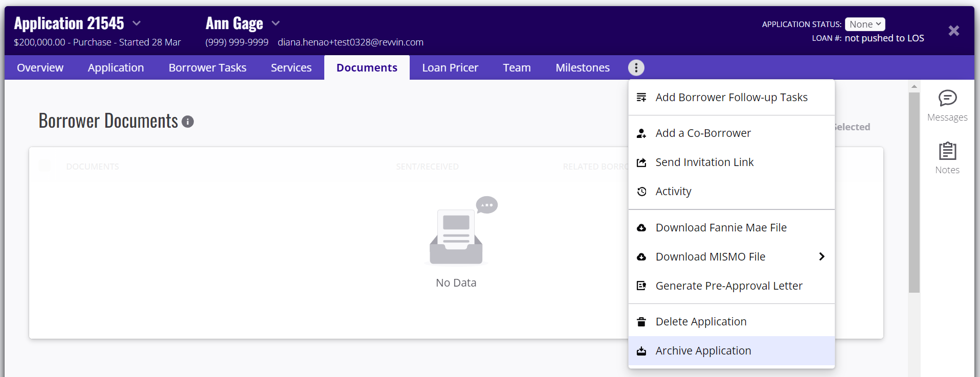Select Archive Application from the menu

pyautogui.click(x=703, y=351)
